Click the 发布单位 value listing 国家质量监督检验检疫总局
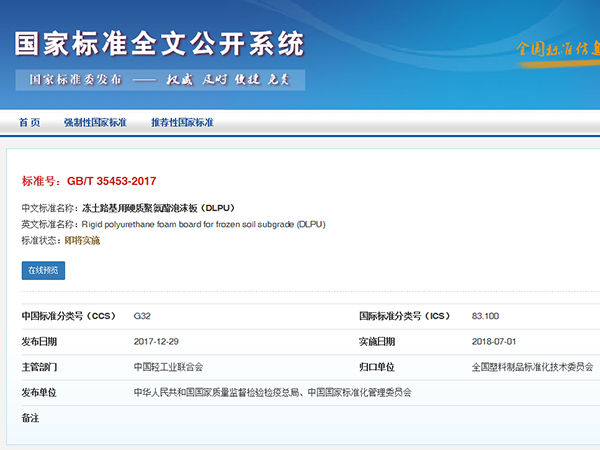The width and height of the screenshot is (600, 450). pos(272,392)
